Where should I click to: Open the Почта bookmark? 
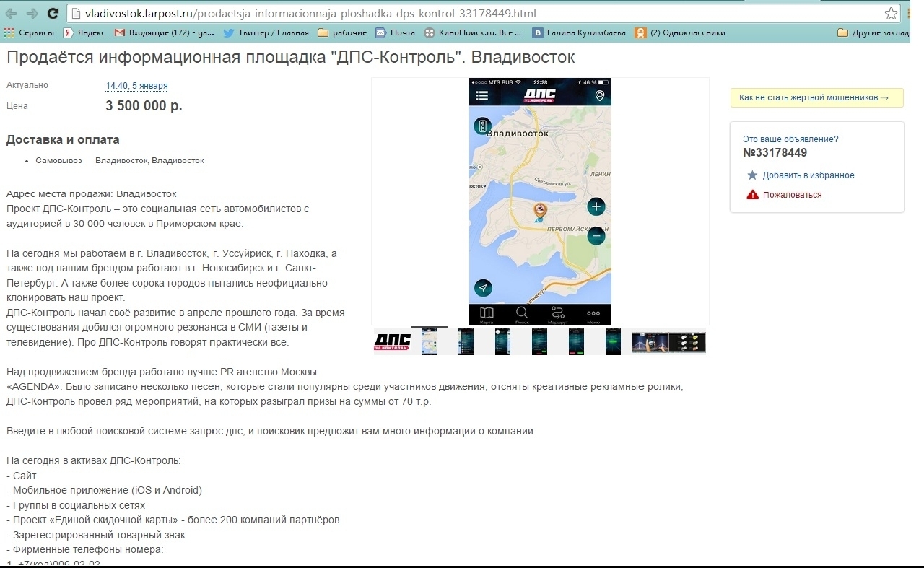click(x=396, y=32)
